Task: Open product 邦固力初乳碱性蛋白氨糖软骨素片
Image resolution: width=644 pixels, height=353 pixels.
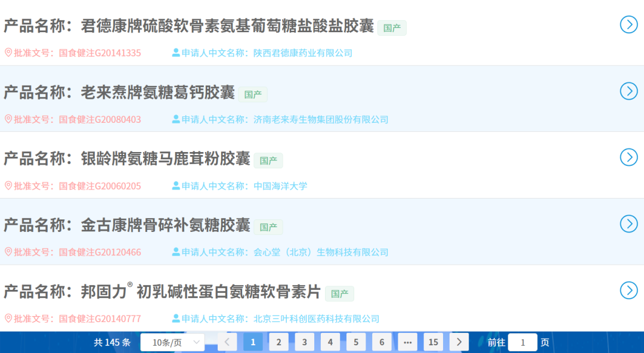Action: point(200,291)
